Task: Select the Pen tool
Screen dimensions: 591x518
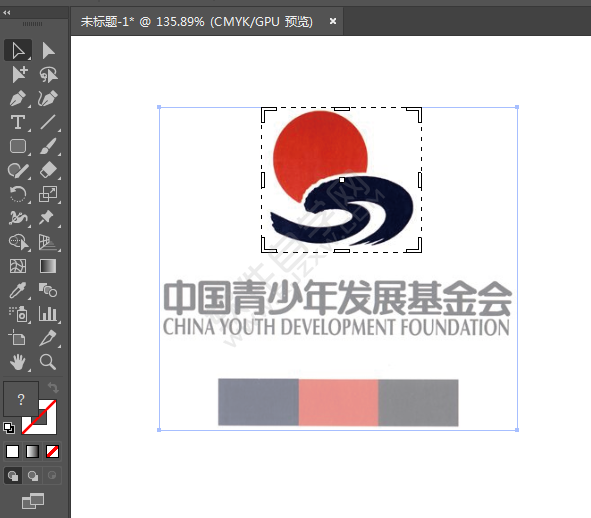Action: pyautogui.click(x=18, y=98)
